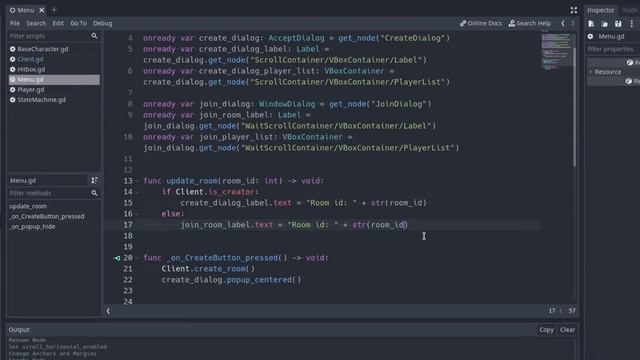Click signal connection icon at line 20
The image size is (640, 360).
click(x=117, y=258)
